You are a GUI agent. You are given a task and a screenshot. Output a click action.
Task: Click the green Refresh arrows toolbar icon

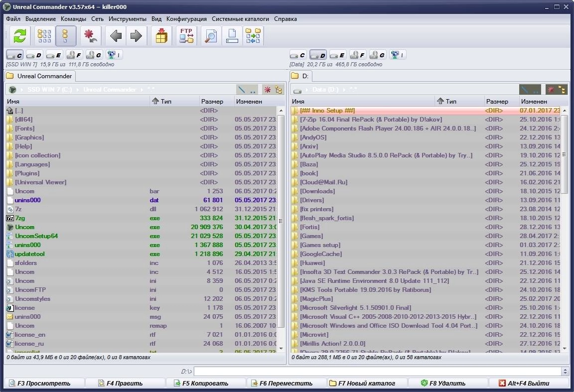click(x=20, y=36)
